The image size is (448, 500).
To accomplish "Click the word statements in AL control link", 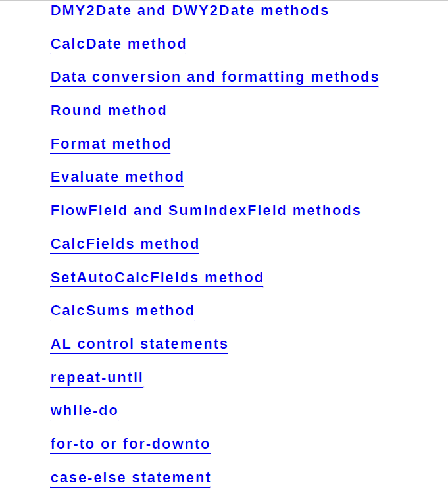I will [184, 344].
